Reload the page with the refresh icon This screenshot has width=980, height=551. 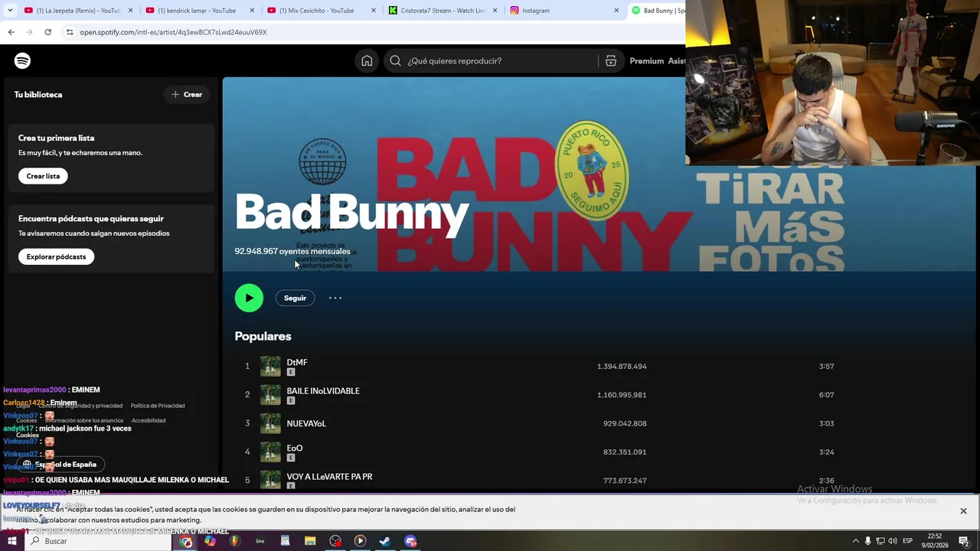[47, 32]
